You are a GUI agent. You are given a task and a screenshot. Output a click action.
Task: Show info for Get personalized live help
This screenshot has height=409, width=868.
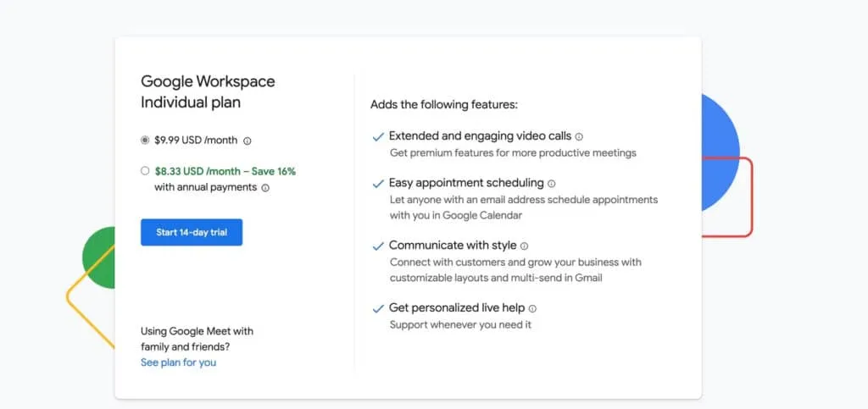pos(532,309)
